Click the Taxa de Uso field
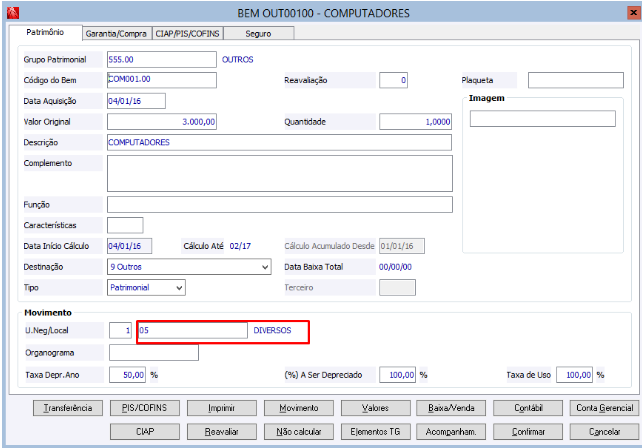The width and height of the screenshot is (642, 448). (574, 375)
